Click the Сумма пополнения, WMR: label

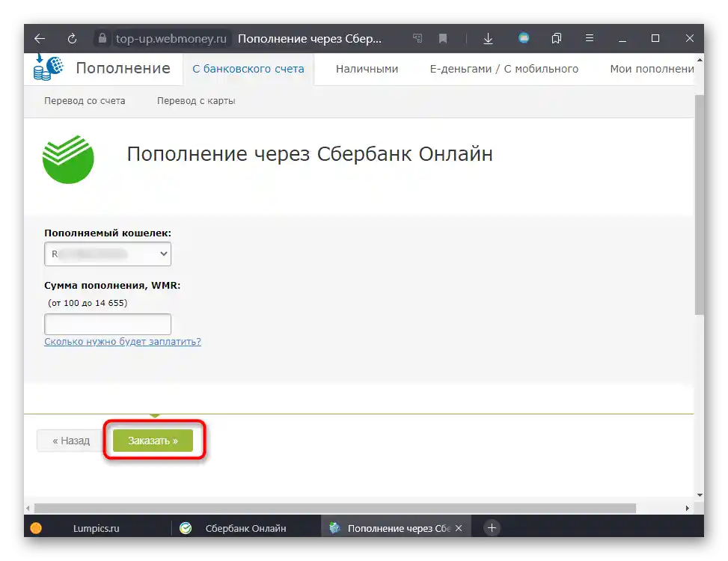[x=112, y=286]
